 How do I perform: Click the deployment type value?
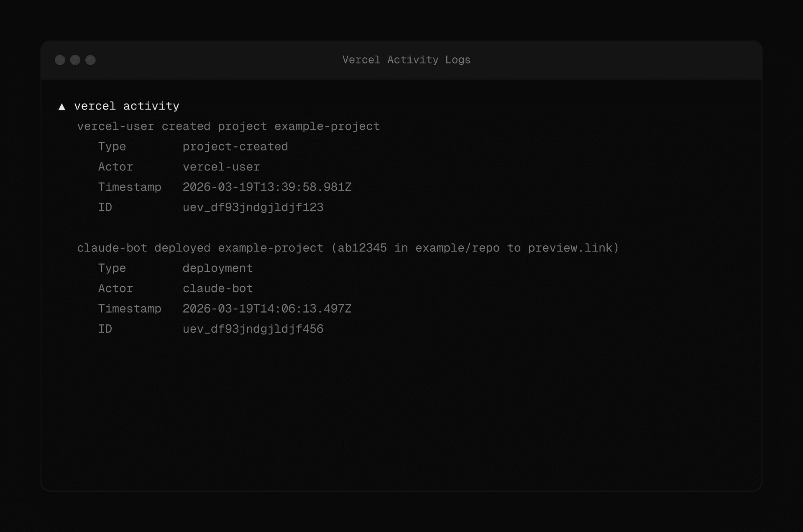tap(217, 268)
